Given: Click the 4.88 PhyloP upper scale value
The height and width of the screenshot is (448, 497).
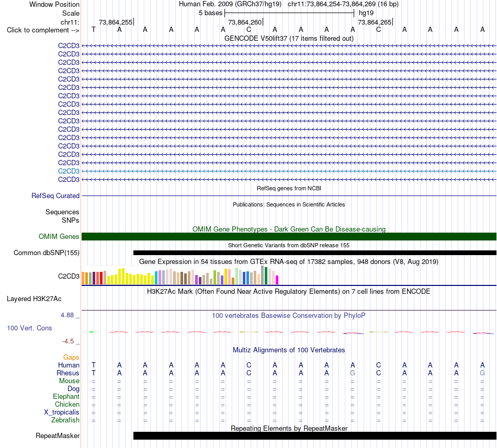Looking at the screenshot, I should click(x=67, y=315).
